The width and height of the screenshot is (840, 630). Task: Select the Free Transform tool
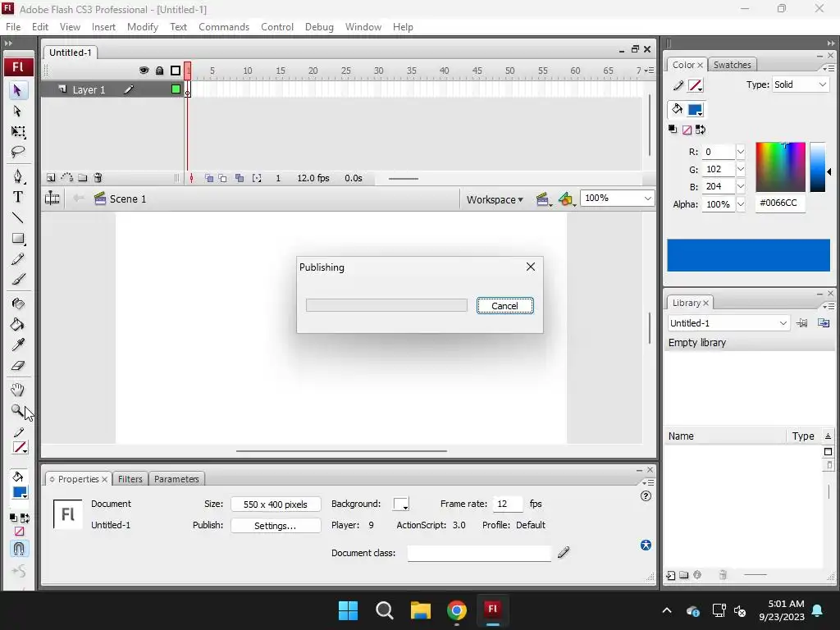18,132
